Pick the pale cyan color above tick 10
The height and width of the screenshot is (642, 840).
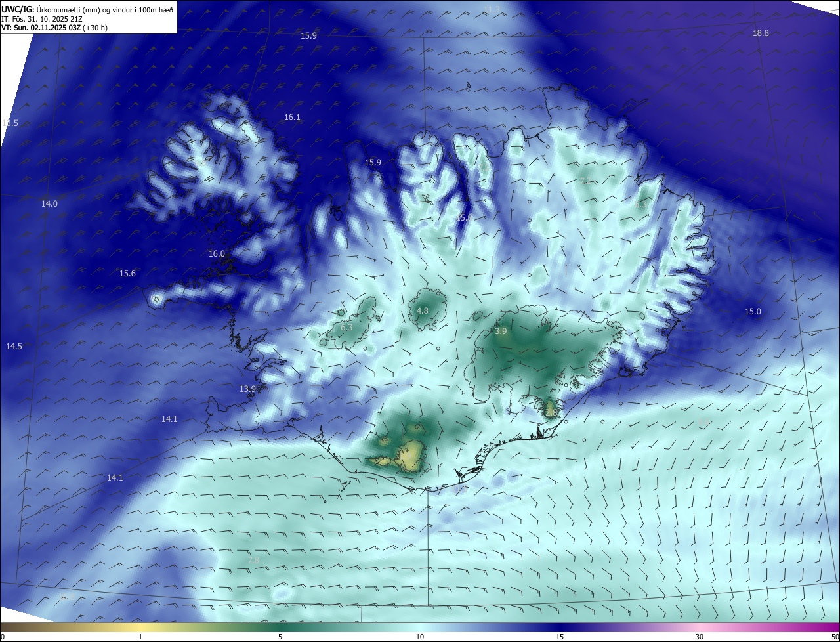420,627
